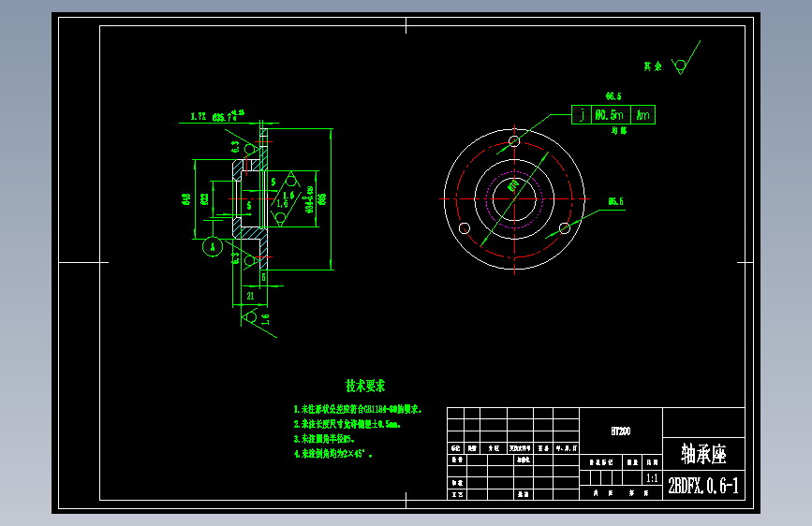Click requirement line 4 about 2×45° chamfer

[x=333, y=454]
